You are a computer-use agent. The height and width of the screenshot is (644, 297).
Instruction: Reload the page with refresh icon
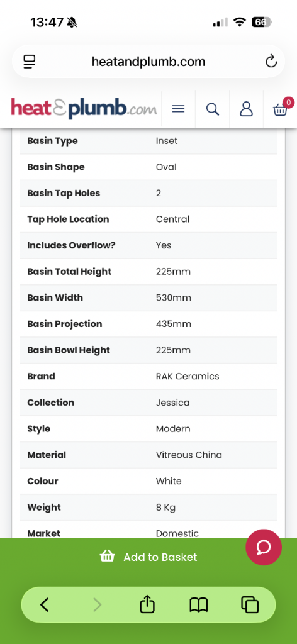[x=271, y=62]
